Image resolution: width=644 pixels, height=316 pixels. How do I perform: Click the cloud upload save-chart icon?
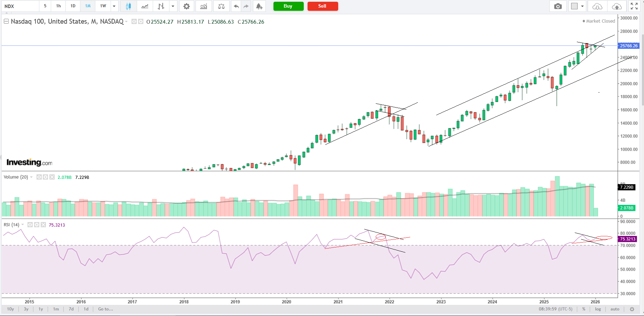pos(617,6)
